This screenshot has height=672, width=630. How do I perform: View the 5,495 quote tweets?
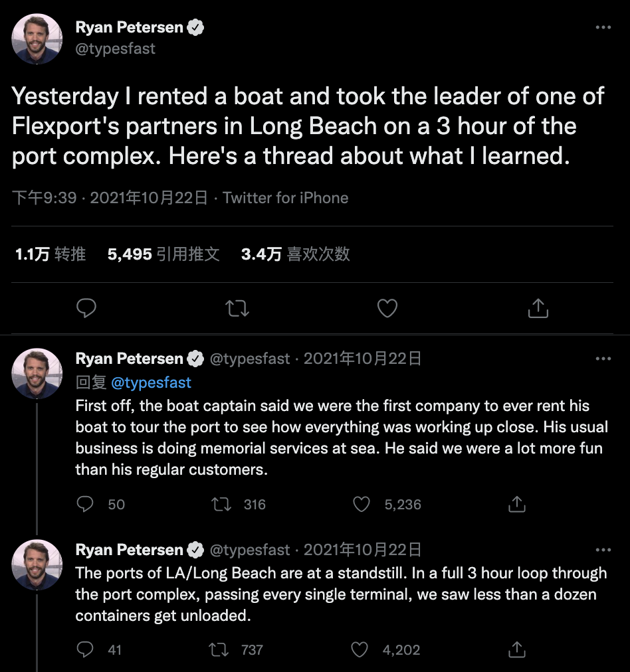[163, 254]
